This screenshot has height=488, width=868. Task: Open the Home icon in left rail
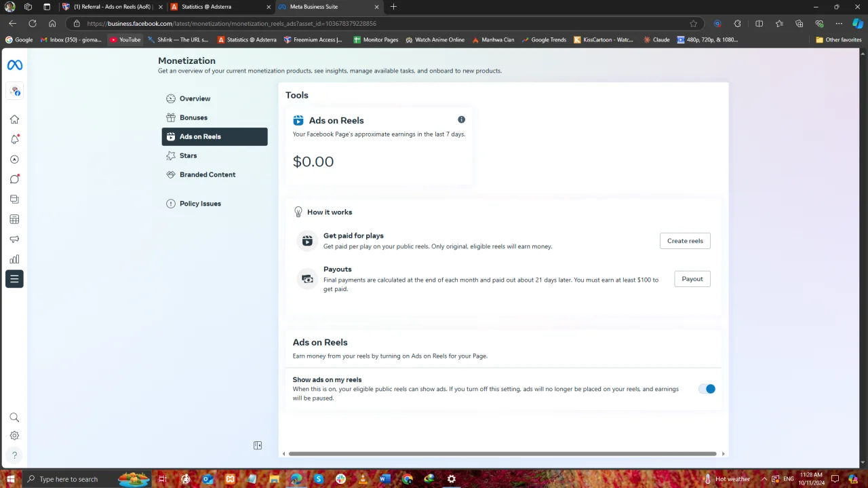click(x=14, y=119)
